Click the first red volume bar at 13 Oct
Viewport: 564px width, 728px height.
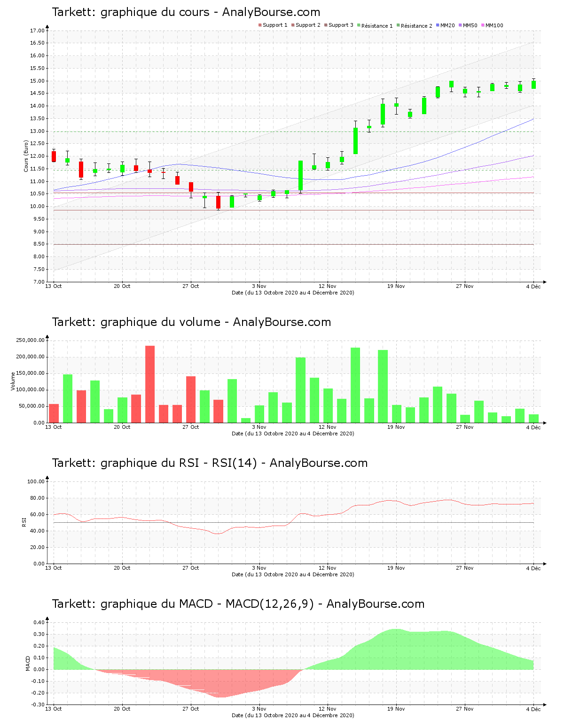point(54,413)
